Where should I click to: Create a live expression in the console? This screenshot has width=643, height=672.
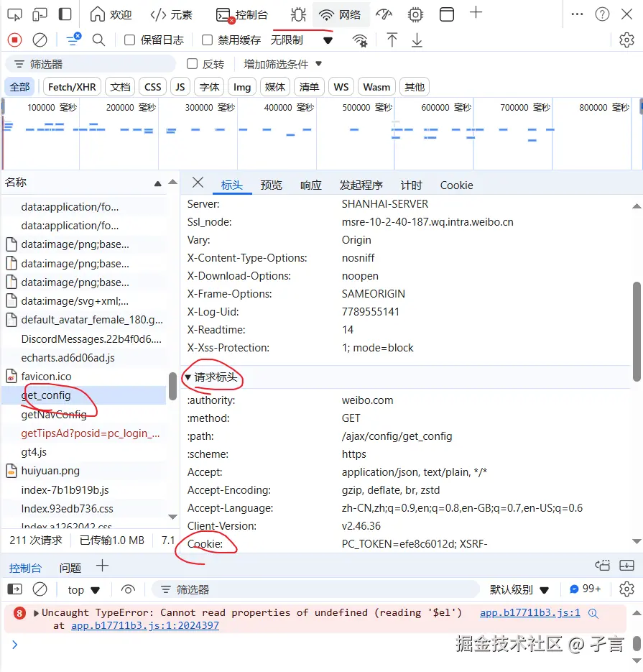(x=128, y=589)
